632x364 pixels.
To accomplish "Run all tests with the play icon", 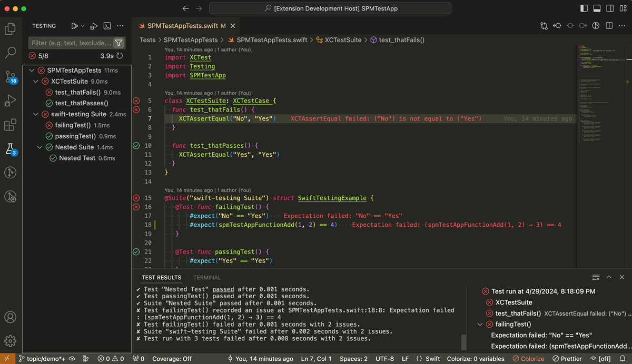I will (74, 25).
